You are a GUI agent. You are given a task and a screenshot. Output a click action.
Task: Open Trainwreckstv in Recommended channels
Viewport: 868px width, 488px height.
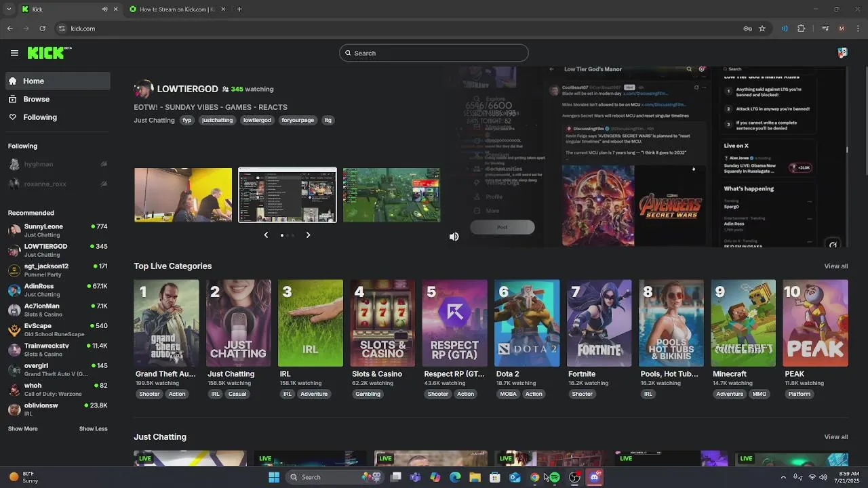tap(58, 349)
